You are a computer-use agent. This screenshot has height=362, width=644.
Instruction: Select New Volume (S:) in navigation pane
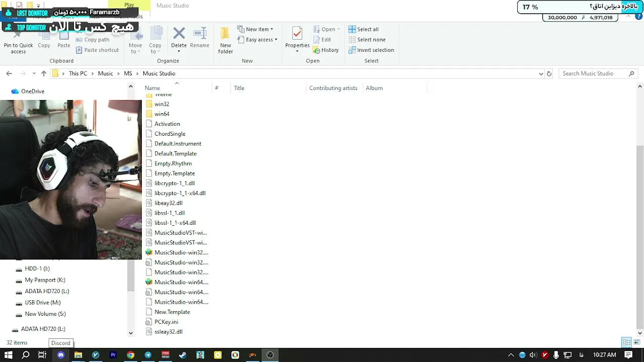(45, 314)
